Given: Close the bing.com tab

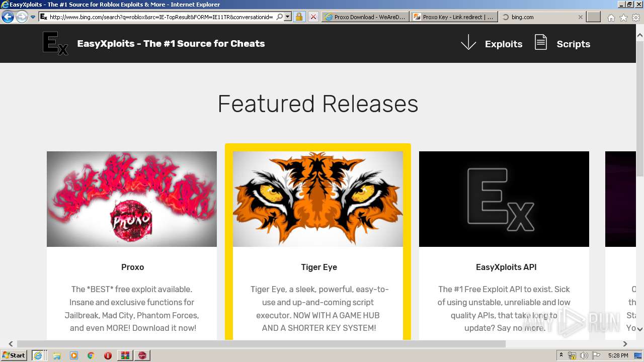Looking at the screenshot, I should pyautogui.click(x=580, y=17).
